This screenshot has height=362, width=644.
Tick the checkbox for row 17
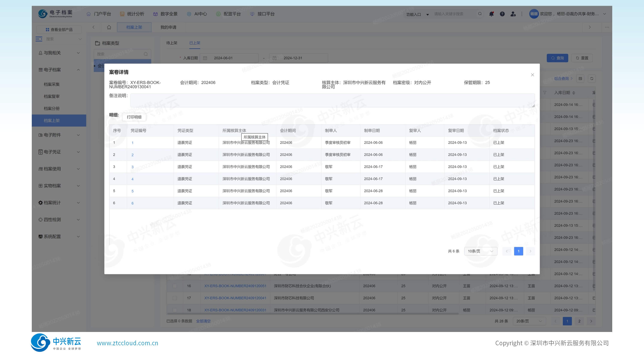175,298
